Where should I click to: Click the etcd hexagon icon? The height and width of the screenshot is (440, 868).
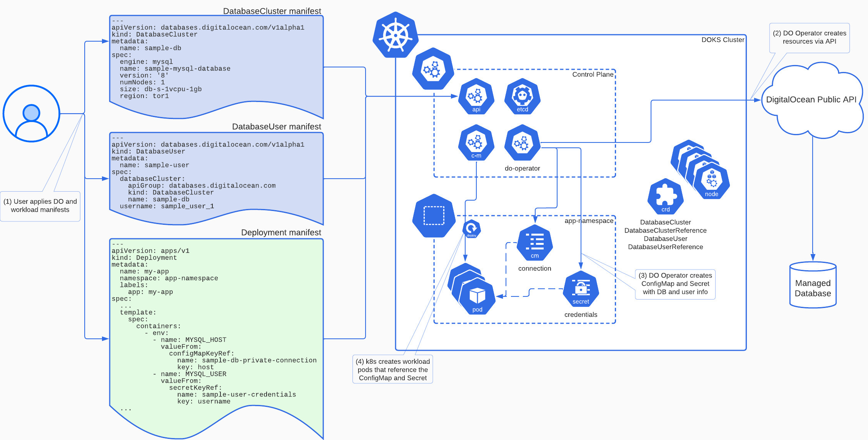coord(522,96)
